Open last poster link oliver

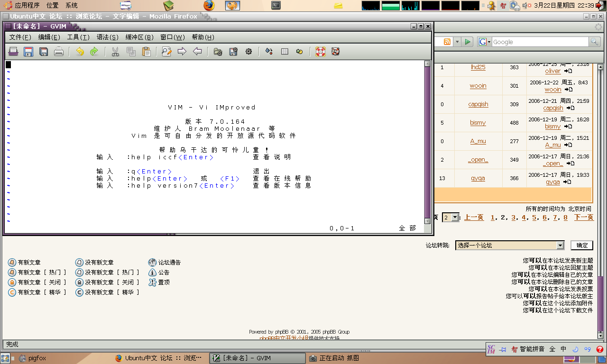coord(553,71)
